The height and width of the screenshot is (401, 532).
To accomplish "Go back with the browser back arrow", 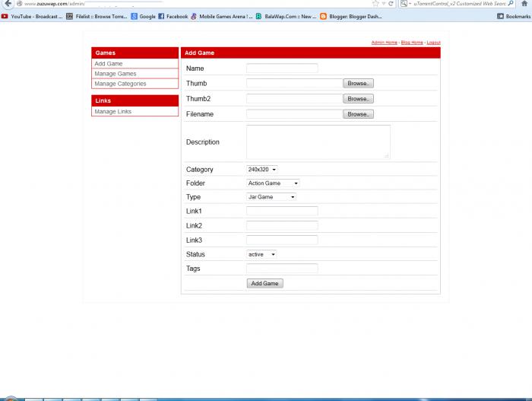I will click(8, 3).
